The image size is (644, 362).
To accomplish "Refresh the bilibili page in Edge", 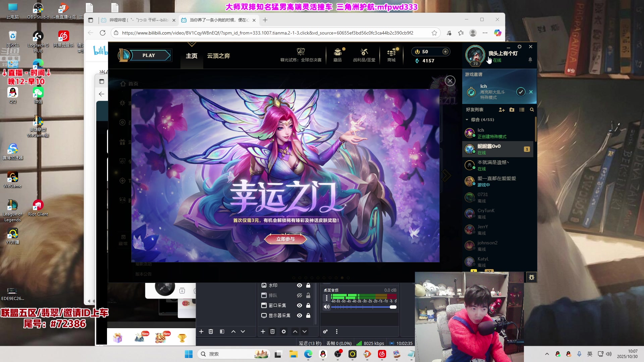I will click(x=103, y=33).
